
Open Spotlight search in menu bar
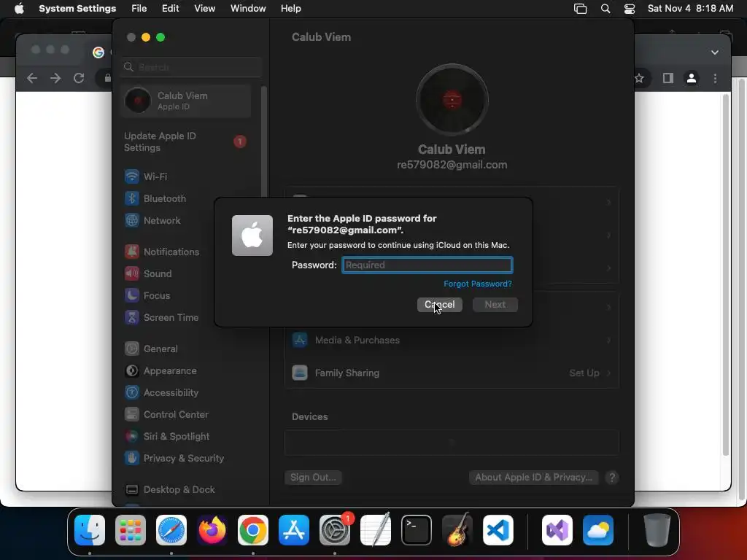pyautogui.click(x=605, y=9)
